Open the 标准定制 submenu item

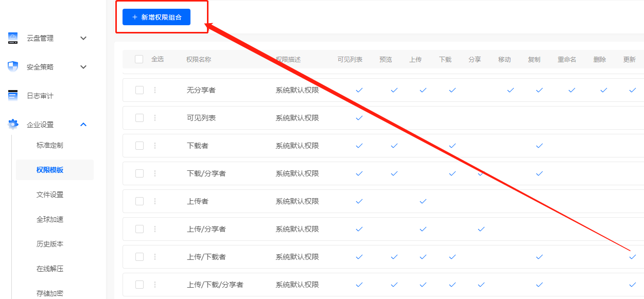(x=50, y=145)
